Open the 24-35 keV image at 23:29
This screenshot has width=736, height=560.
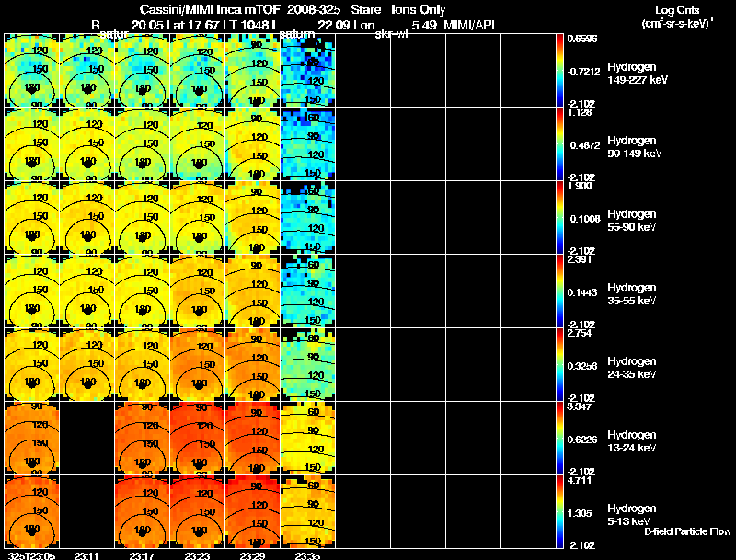coord(252,365)
